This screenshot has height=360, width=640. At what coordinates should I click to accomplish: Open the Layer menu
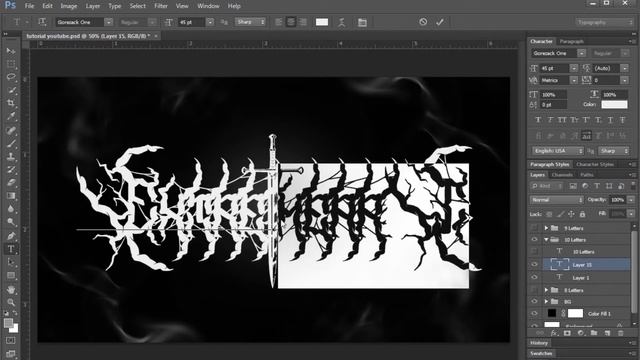click(93, 6)
